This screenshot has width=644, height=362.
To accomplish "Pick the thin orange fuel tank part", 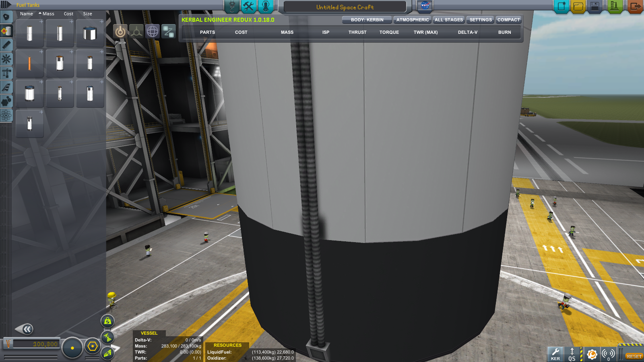I will click(29, 64).
